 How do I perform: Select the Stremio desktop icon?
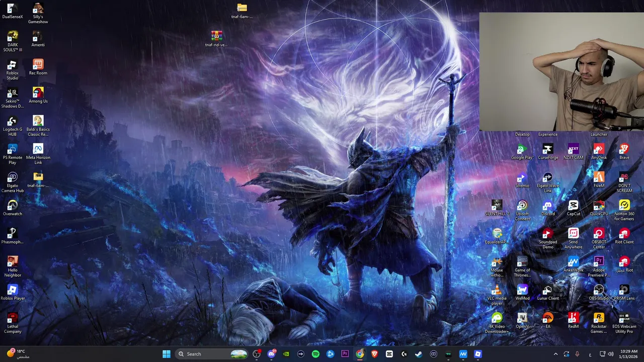click(x=522, y=180)
